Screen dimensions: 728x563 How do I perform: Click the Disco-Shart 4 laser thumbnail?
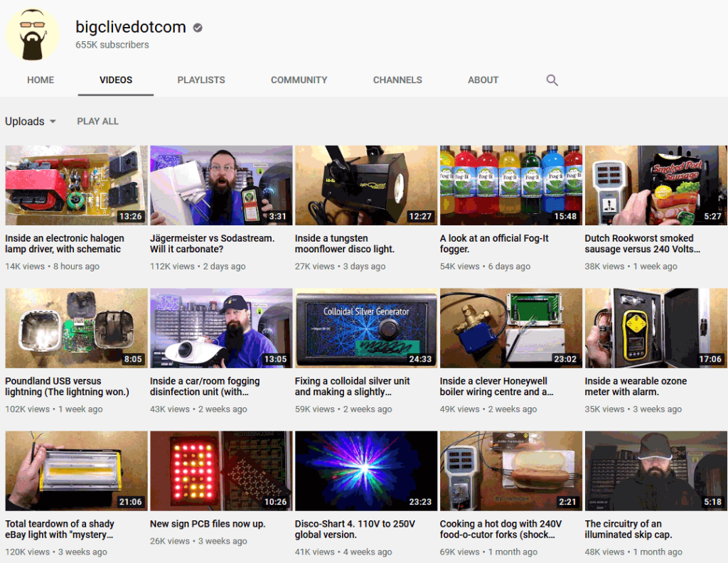pyautogui.click(x=365, y=471)
